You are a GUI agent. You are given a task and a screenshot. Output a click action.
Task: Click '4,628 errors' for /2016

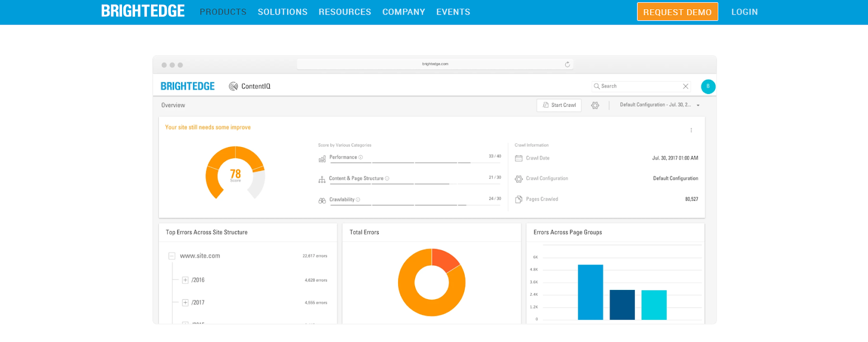pyautogui.click(x=316, y=280)
